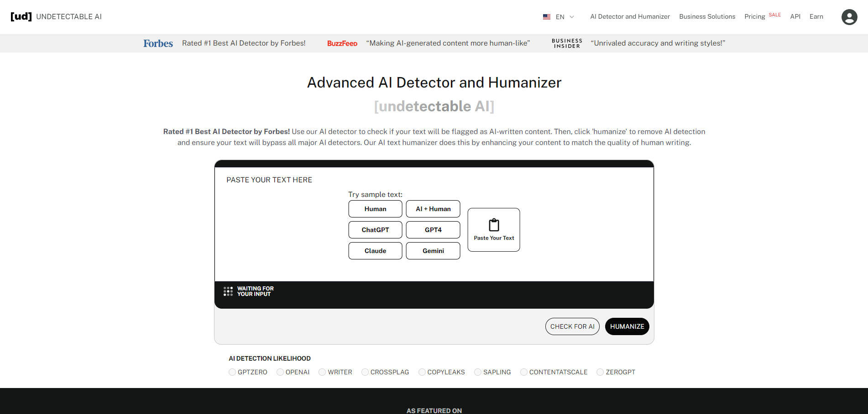The width and height of the screenshot is (868, 414).
Task: Click the BuzzFeed logo in the banner
Action: (342, 43)
